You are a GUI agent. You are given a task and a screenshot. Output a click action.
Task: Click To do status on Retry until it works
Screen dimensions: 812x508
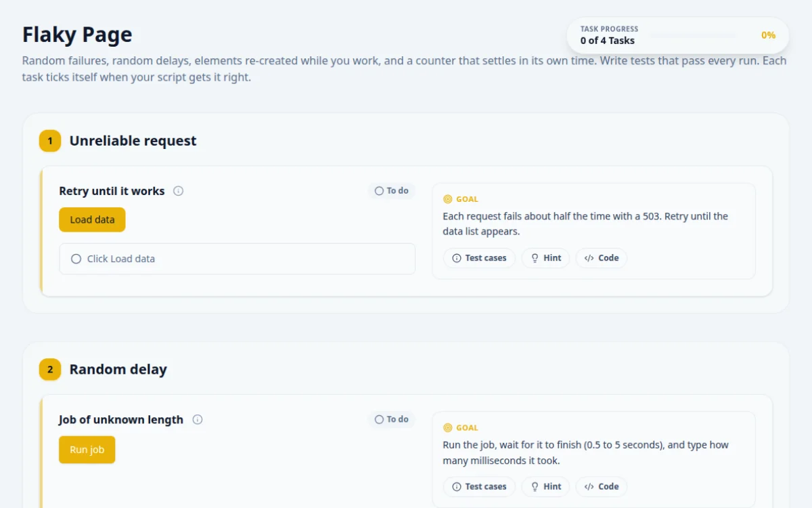391,191
